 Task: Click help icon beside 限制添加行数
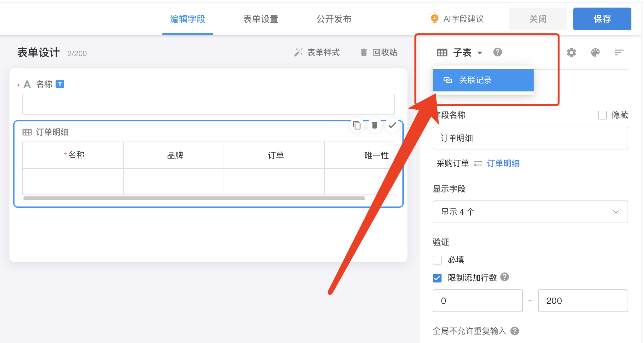[x=505, y=277]
